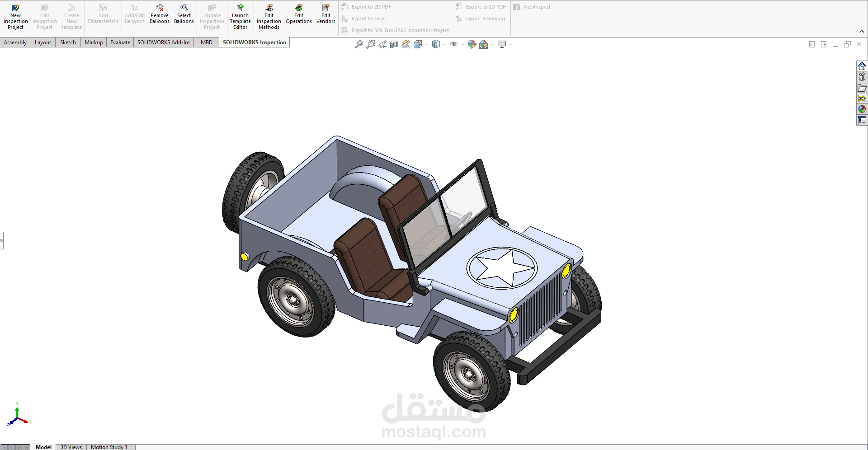Click Zoom to Fit in the view toolbar
The height and width of the screenshot is (450, 868).
tap(359, 44)
